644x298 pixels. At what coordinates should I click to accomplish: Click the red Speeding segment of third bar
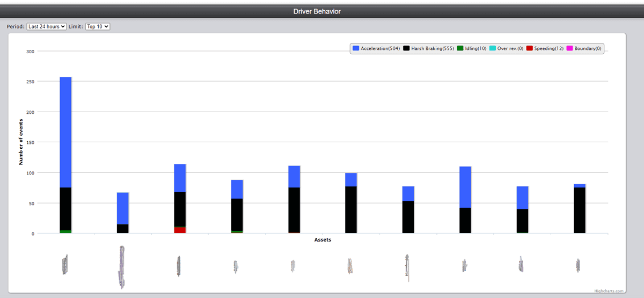180,230
